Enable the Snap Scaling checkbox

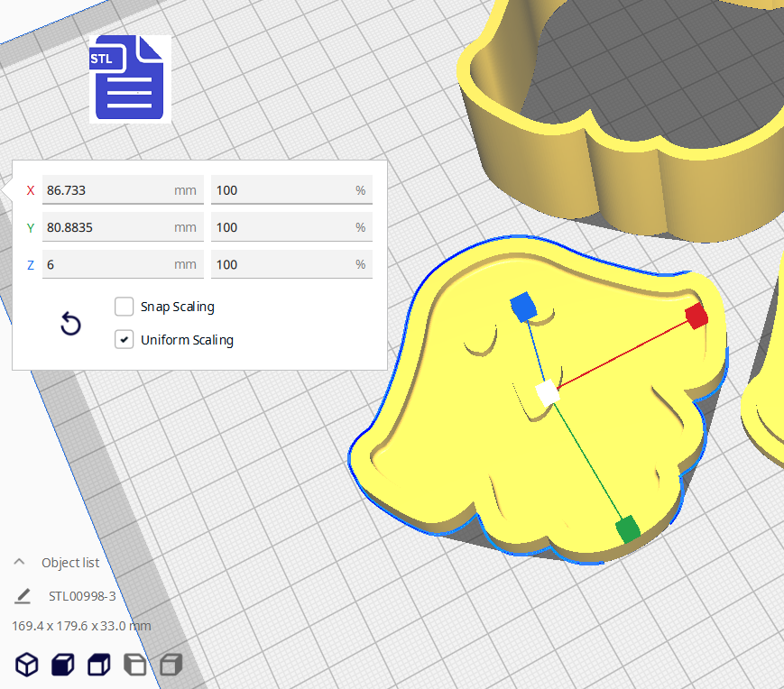tap(125, 307)
